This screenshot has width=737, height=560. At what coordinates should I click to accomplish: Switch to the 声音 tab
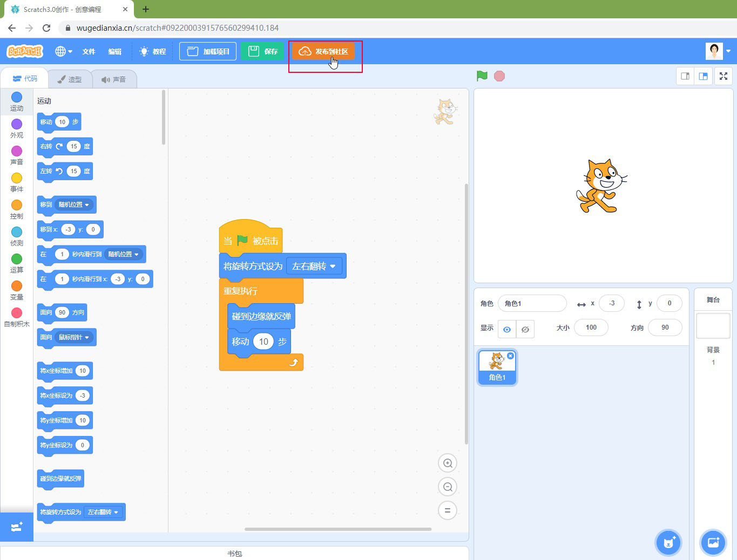113,79
